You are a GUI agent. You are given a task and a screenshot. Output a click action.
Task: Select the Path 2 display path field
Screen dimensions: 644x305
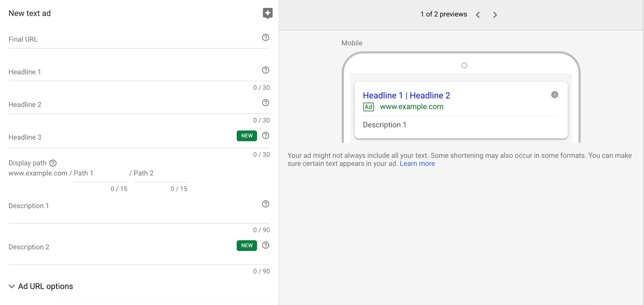point(160,174)
